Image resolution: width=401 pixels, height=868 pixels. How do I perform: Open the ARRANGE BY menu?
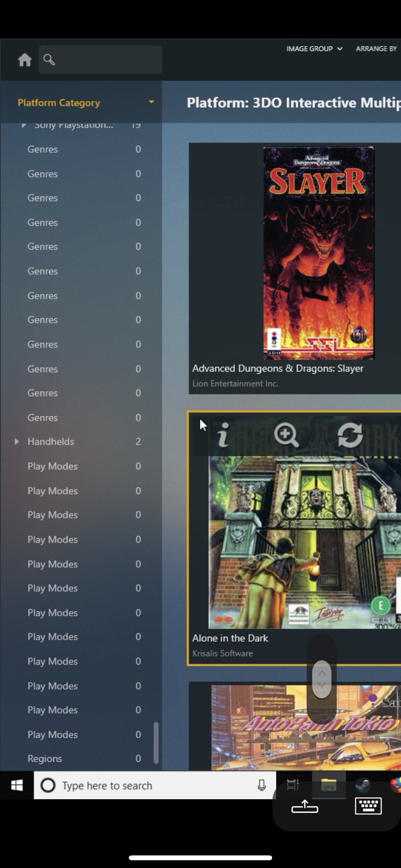(376, 49)
